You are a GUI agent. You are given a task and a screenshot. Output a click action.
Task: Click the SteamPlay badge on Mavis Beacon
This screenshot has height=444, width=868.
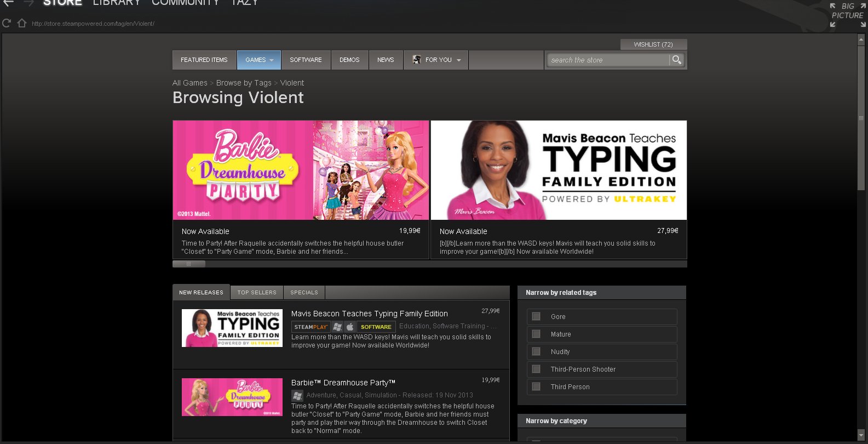tap(311, 327)
